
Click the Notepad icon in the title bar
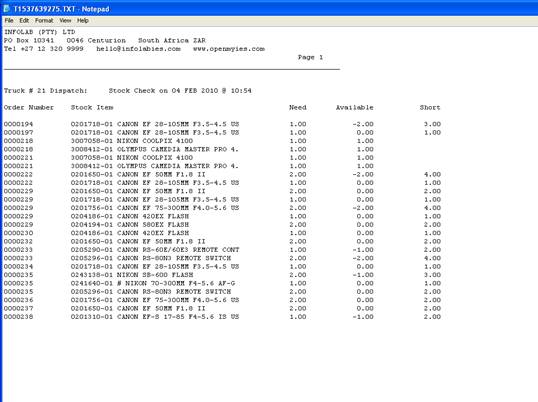[7, 9]
